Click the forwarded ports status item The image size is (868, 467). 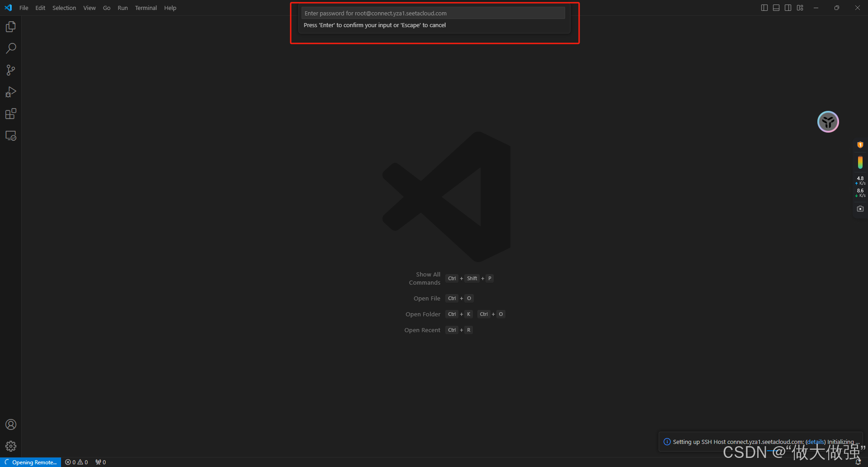(101, 462)
